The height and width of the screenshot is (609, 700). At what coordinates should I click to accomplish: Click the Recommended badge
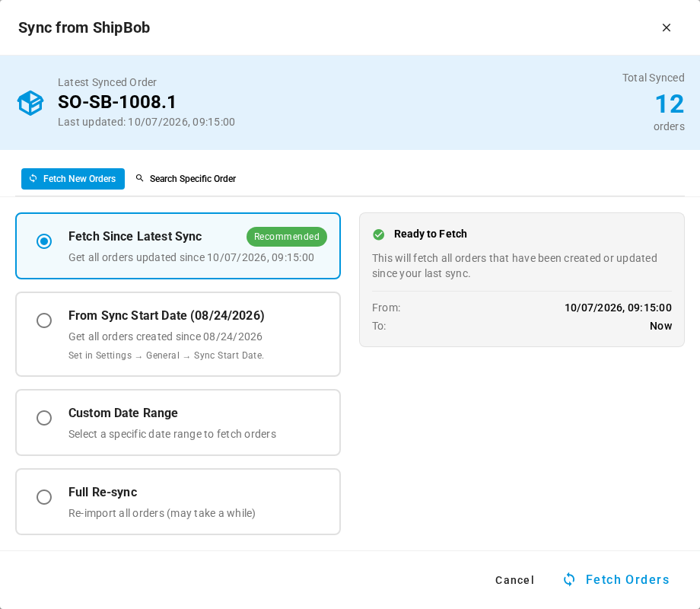(287, 236)
